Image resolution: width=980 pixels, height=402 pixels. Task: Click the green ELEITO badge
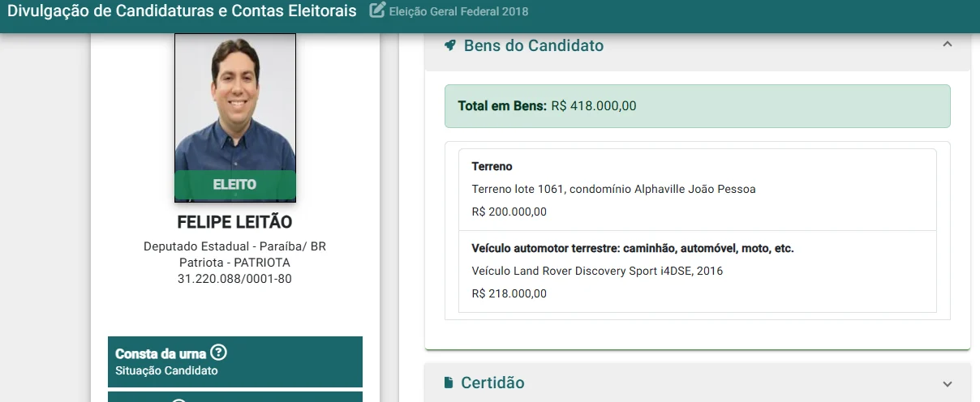[x=235, y=185]
